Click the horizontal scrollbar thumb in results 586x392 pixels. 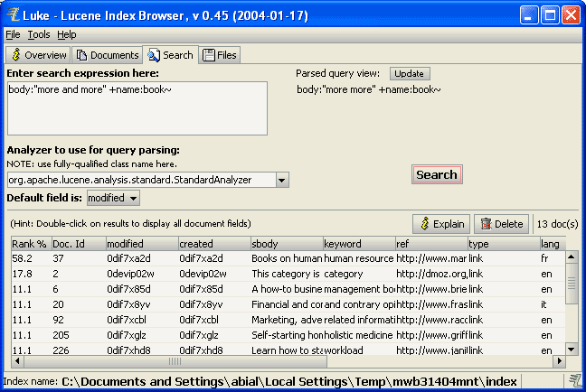point(175,361)
